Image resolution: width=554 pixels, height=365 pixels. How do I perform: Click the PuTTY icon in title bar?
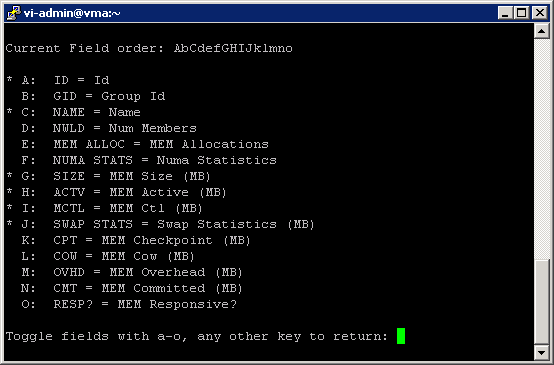point(14,13)
